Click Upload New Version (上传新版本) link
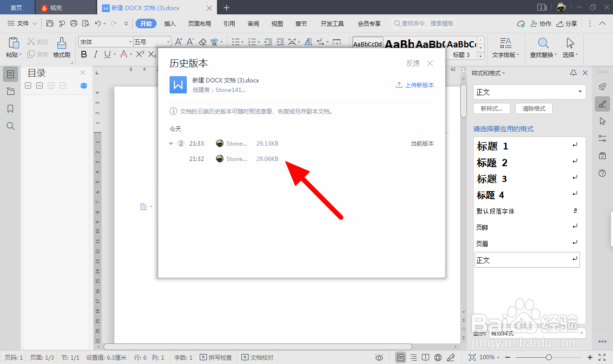 [x=415, y=85]
